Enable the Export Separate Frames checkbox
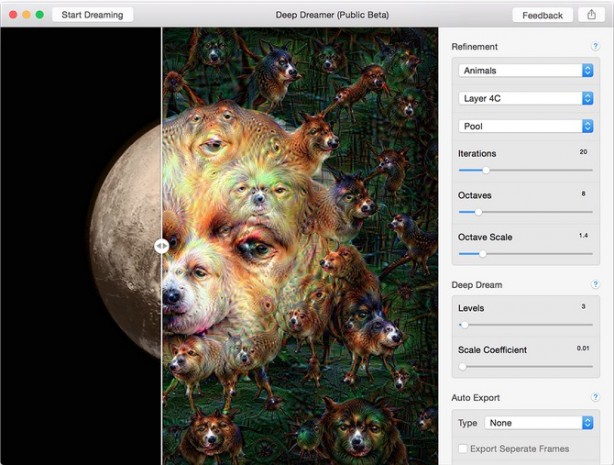 pyautogui.click(x=462, y=448)
